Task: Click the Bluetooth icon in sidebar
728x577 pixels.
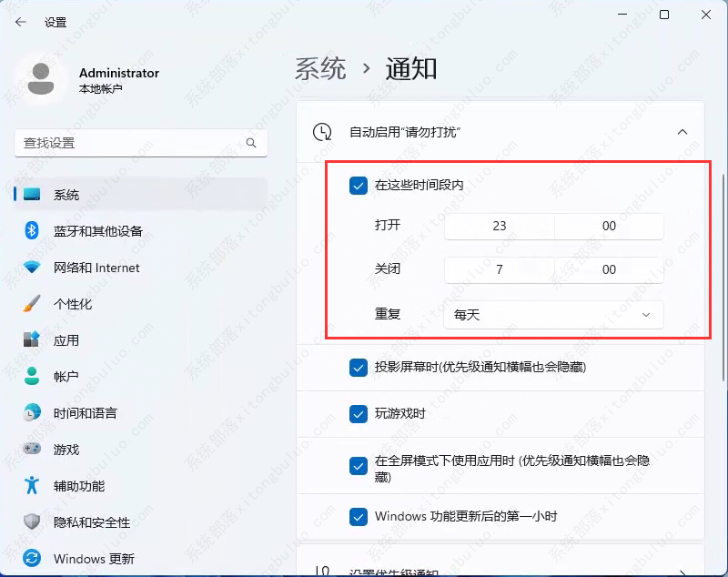Action: [32, 230]
